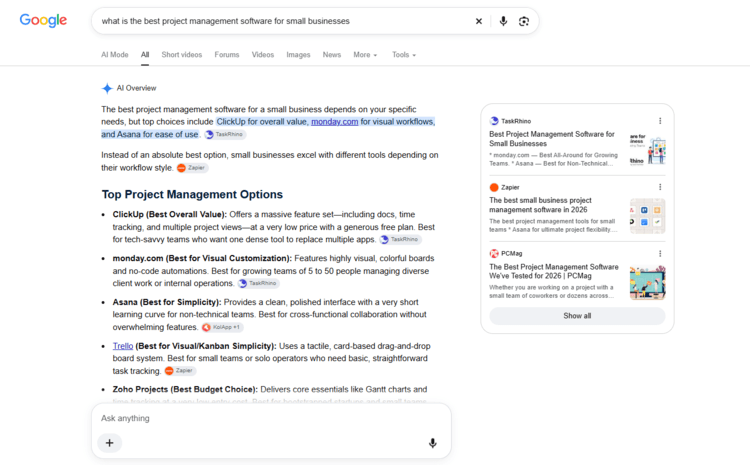Switch to Short videos tab
This screenshot has width=750, height=465.
(x=182, y=55)
